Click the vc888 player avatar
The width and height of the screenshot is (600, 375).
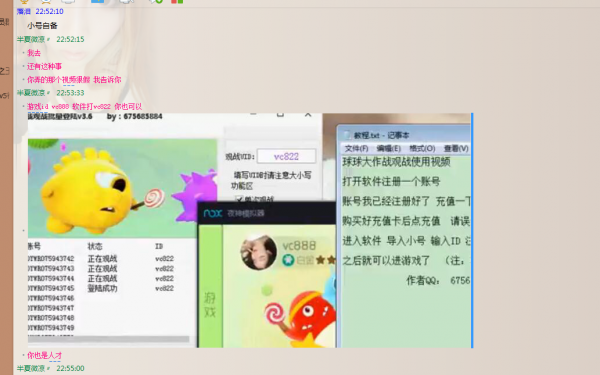258,253
